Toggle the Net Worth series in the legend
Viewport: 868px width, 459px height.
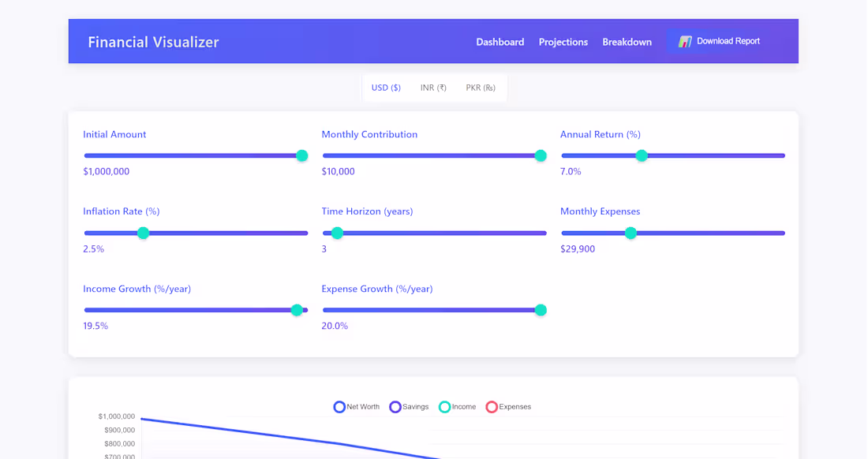pos(339,406)
